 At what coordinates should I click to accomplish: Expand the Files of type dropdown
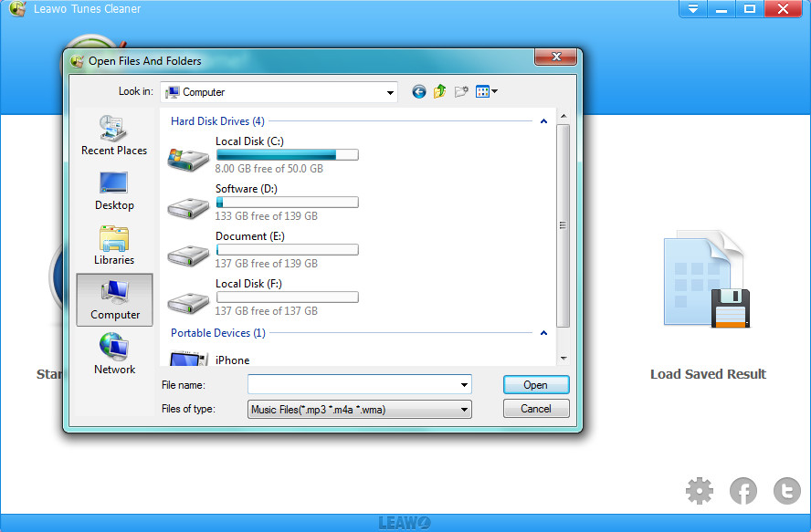(x=465, y=410)
